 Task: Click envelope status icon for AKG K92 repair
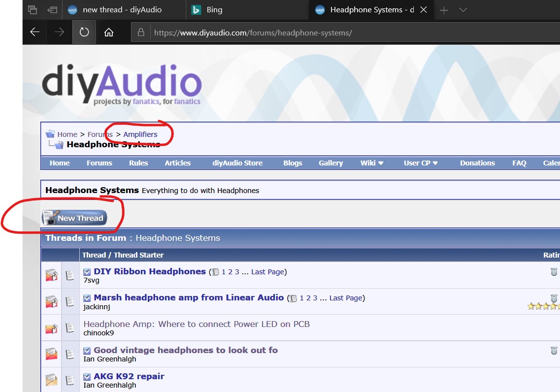point(51,380)
